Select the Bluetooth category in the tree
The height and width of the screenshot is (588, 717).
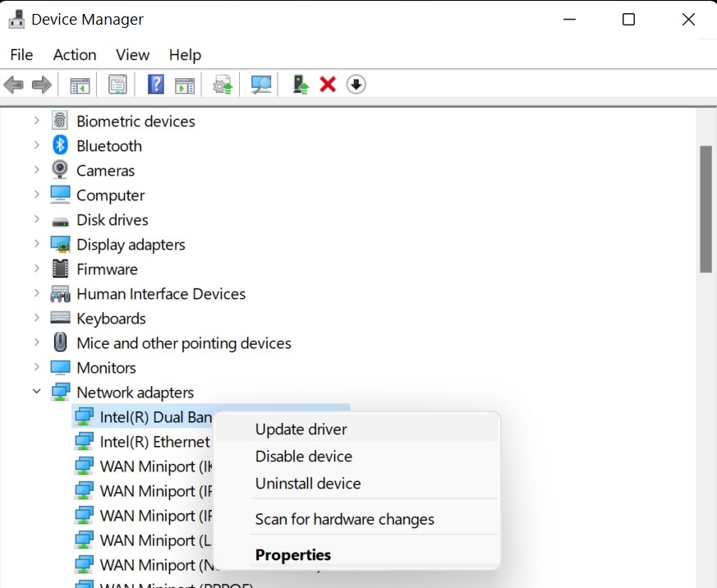(x=108, y=146)
